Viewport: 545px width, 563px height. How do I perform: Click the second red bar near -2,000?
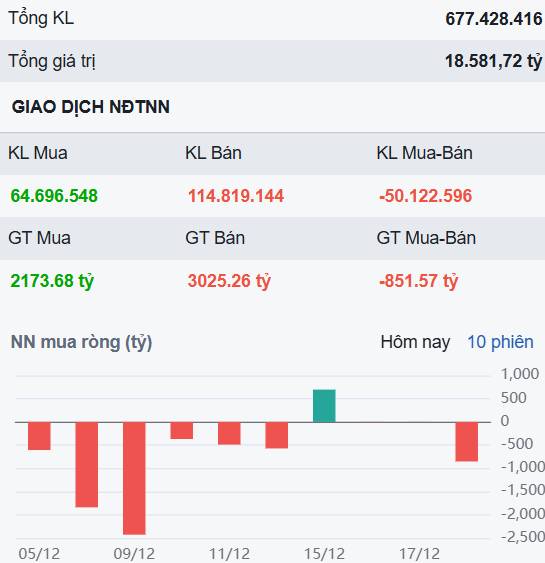(x=87, y=465)
